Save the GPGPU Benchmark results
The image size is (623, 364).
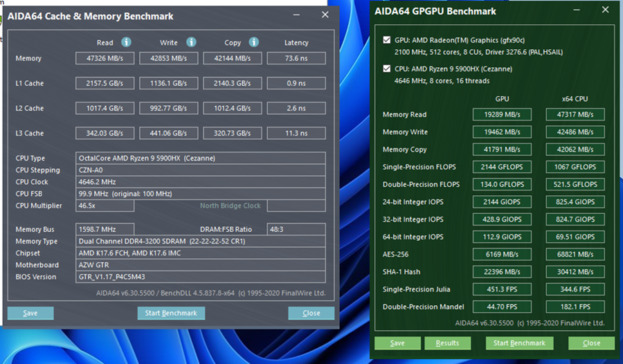coord(397,343)
